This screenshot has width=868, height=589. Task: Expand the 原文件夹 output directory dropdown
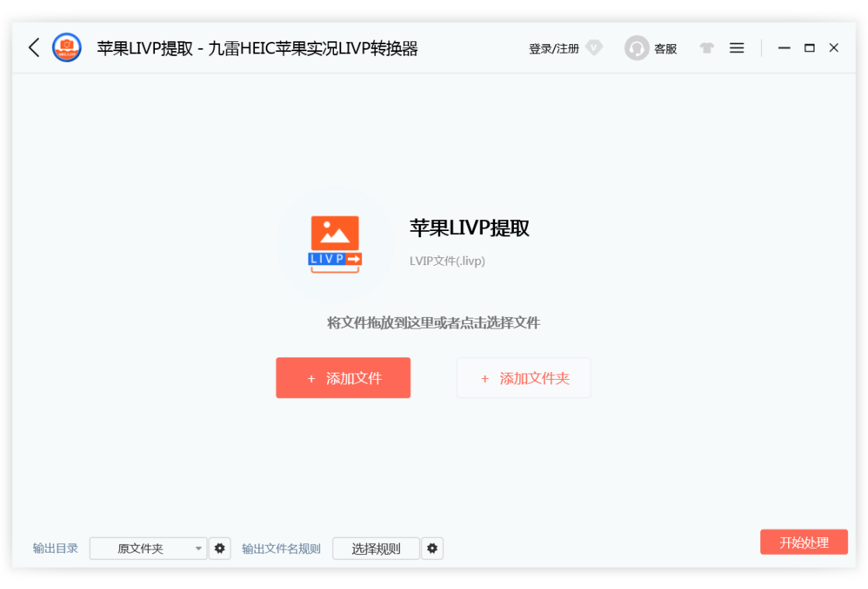point(148,549)
